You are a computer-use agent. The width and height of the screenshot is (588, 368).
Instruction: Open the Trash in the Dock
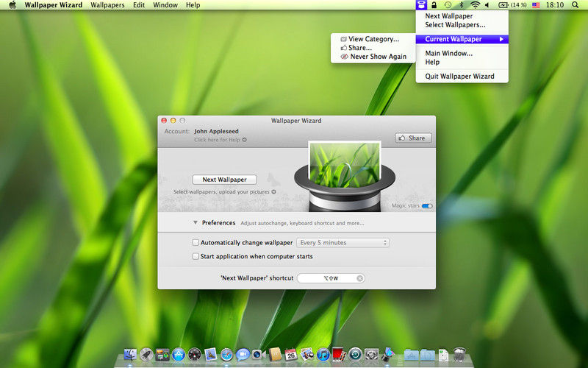pyautogui.click(x=459, y=354)
